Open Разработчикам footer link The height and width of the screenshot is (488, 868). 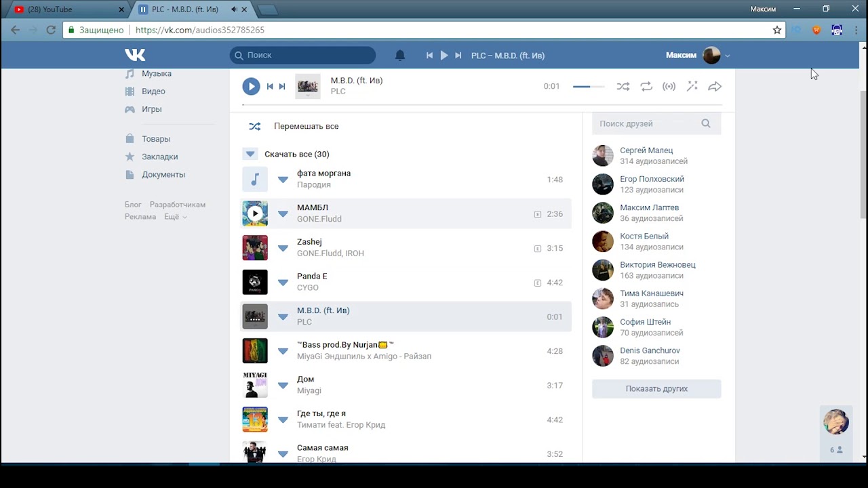pos(178,205)
